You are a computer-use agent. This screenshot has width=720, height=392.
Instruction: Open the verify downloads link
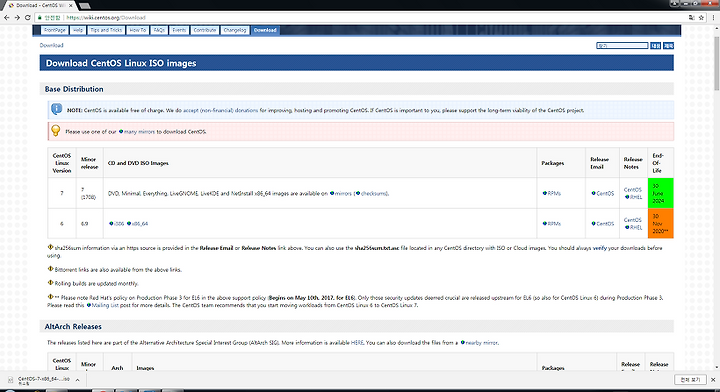click(600, 248)
